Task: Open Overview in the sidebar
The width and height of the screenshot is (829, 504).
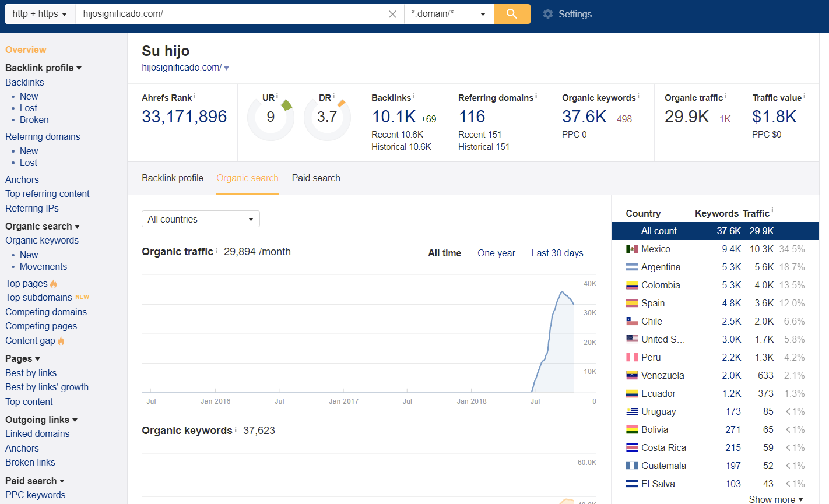Action: pos(26,50)
